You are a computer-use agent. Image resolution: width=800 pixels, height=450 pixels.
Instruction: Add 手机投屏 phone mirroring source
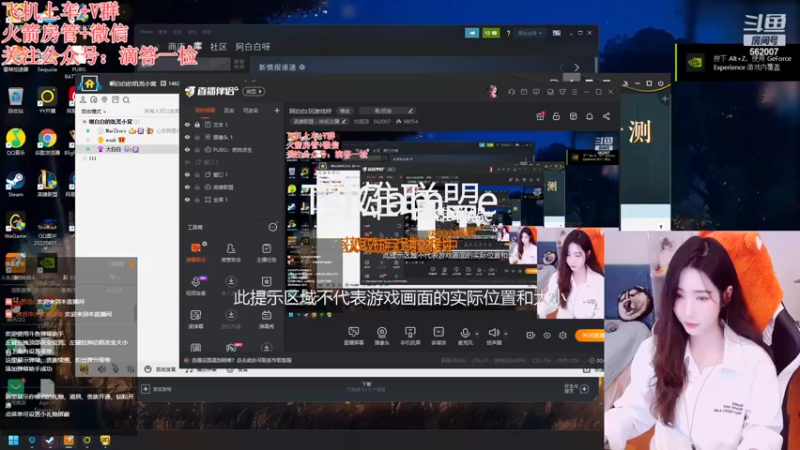(x=410, y=336)
